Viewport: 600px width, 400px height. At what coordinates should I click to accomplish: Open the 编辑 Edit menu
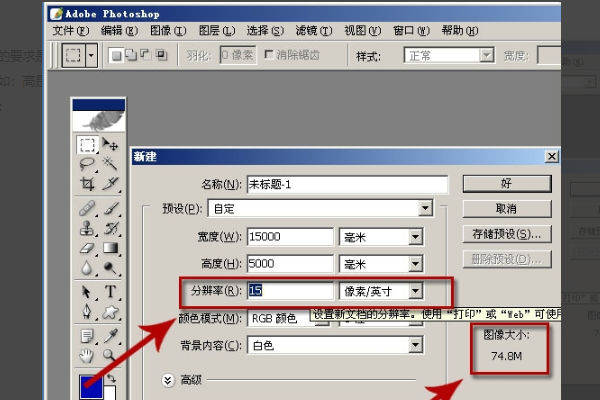pos(119,31)
